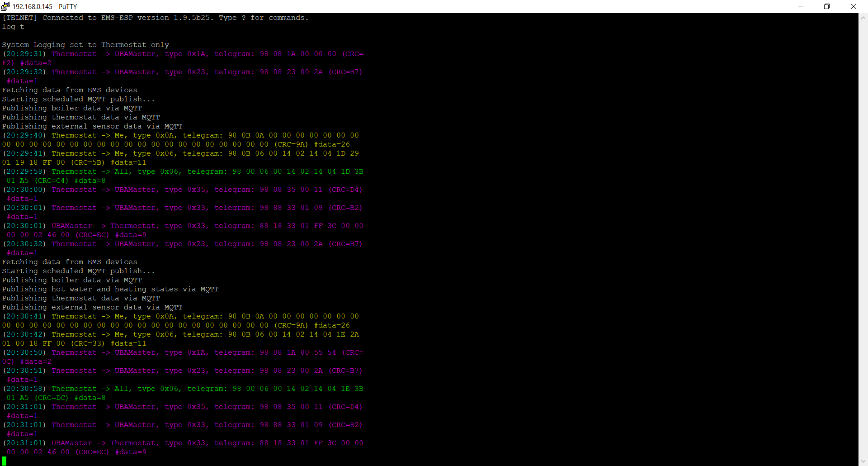
Task: Minimize the PuTTY window
Action: [x=801, y=6]
